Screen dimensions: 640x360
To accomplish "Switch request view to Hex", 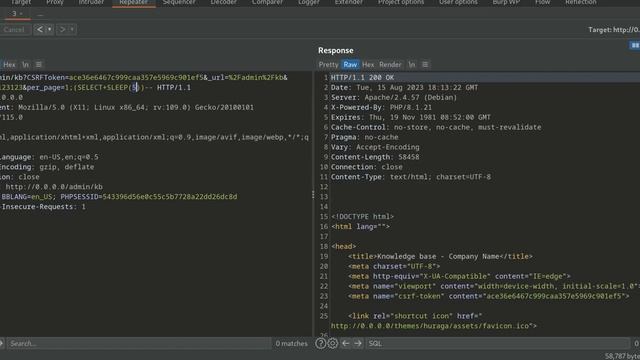I will (9, 64).
